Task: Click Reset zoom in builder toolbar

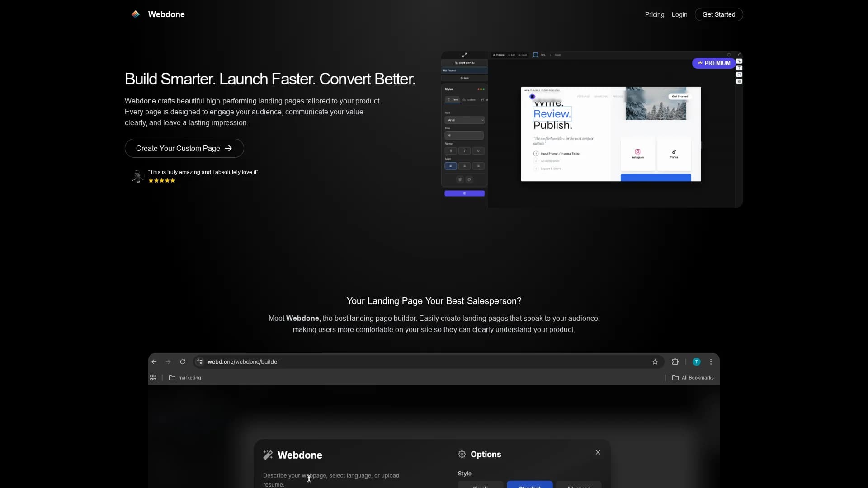Action: click(x=557, y=55)
